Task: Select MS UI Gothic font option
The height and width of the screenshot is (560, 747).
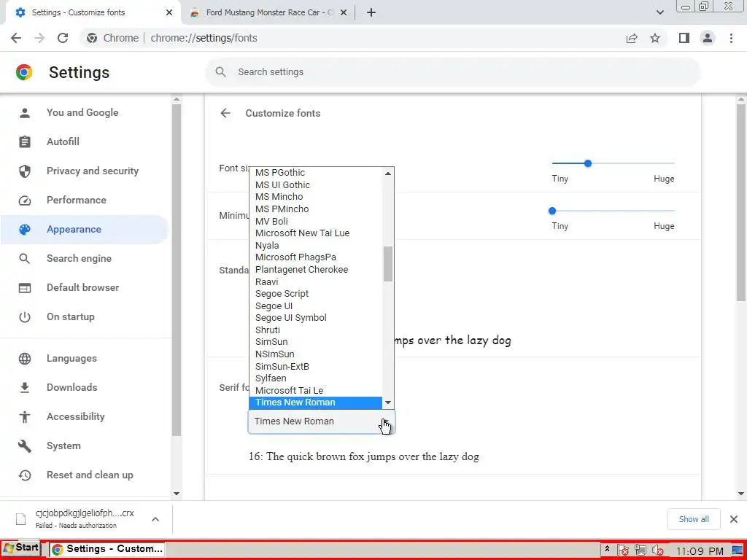Action: click(x=316, y=184)
